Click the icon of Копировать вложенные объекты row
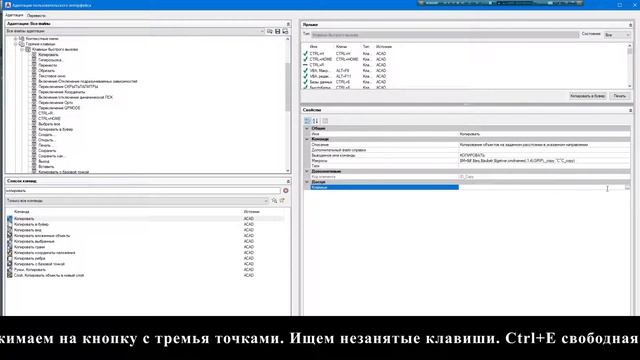 click(10, 236)
